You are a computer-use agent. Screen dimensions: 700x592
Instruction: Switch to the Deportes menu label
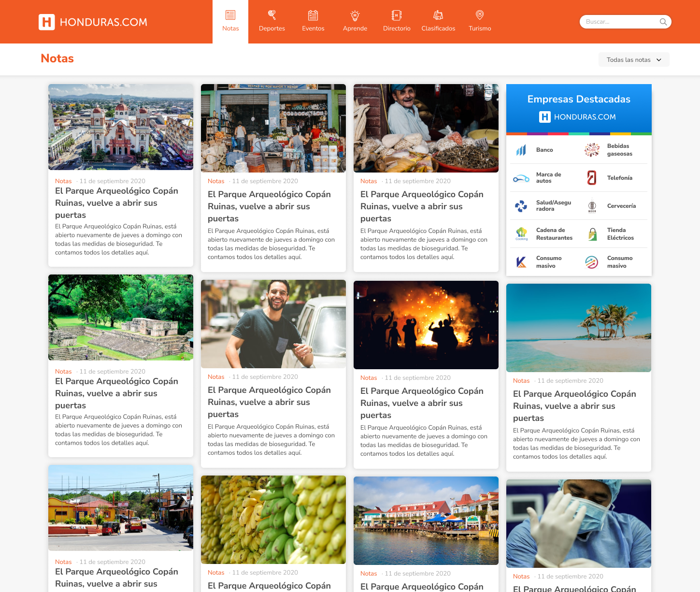point(272,29)
